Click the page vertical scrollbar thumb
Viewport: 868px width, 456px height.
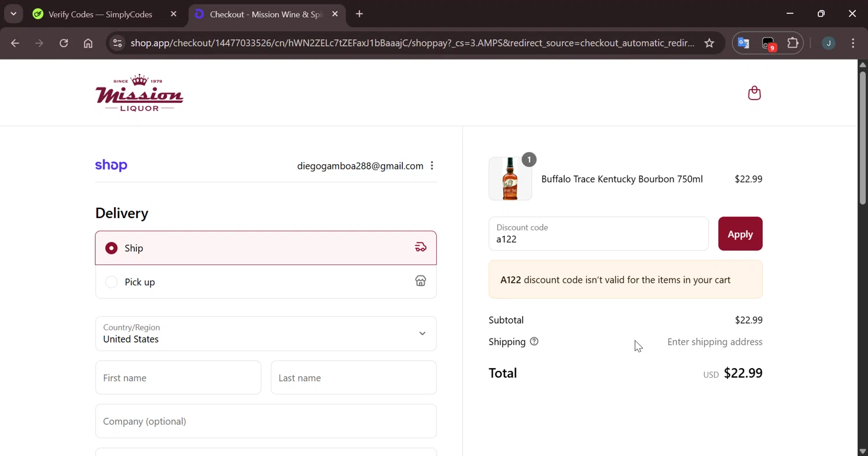(x=862, y=137)
